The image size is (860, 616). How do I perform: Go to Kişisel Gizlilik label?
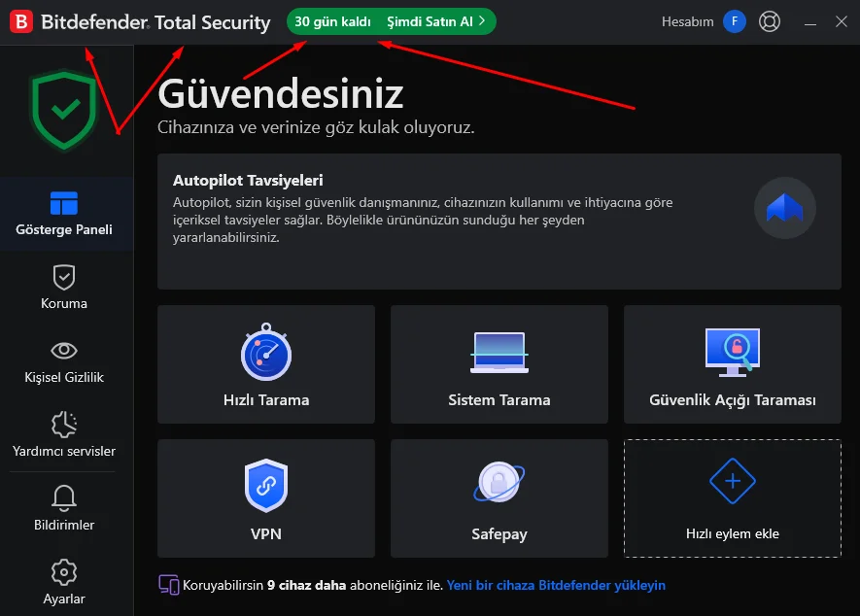(x=64, y=377)
